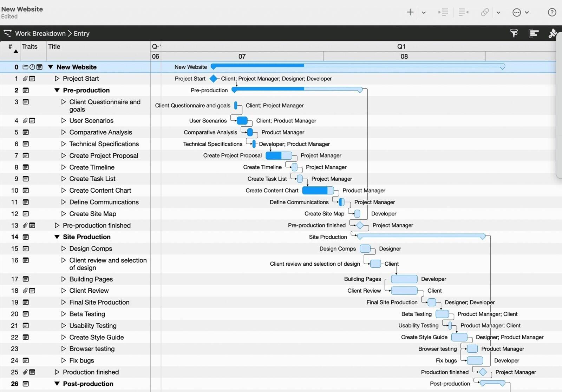This screenshot has height=392, width=562.
Task: Expand the Project Start row
Action: (x=57, y=79)
